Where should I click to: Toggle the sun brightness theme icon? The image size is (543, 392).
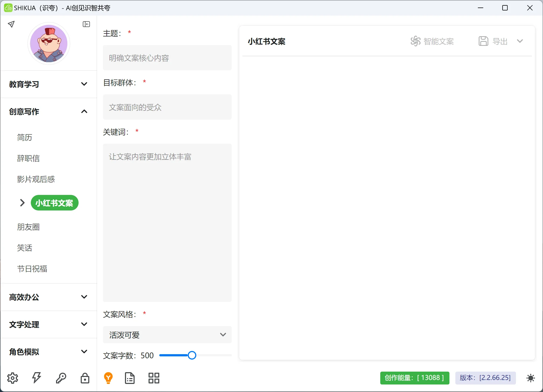pyautogui.click(x=531, y=378)
